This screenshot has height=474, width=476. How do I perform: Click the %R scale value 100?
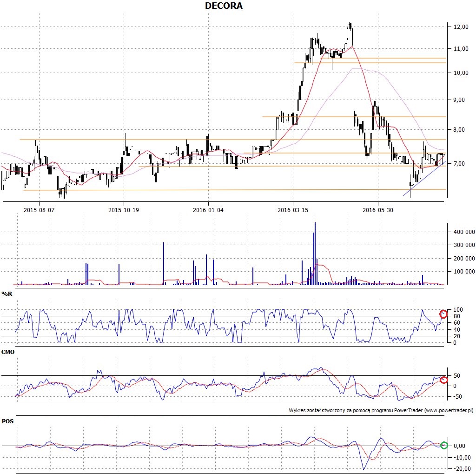pyautogui.click(x=458, y=310)
